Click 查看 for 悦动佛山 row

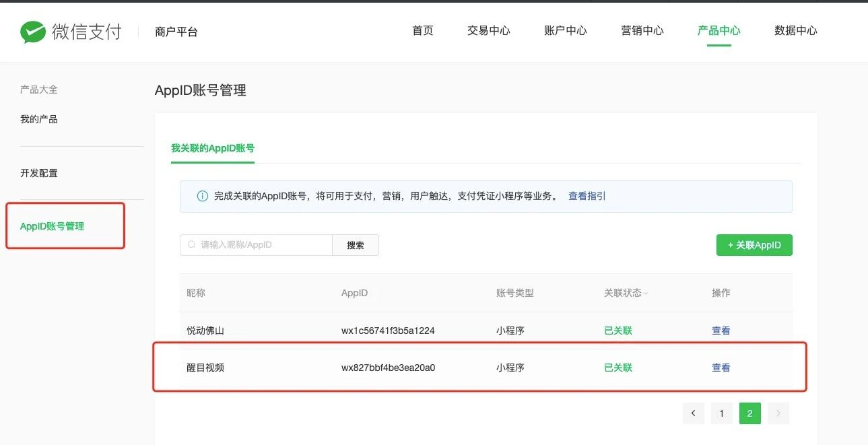pos(721,331)
